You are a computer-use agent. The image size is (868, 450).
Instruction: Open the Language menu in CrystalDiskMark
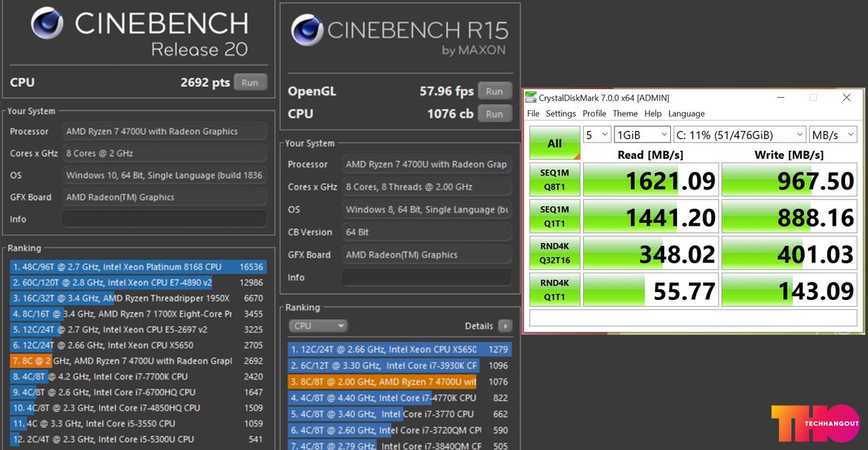click(x=686, y=113)
